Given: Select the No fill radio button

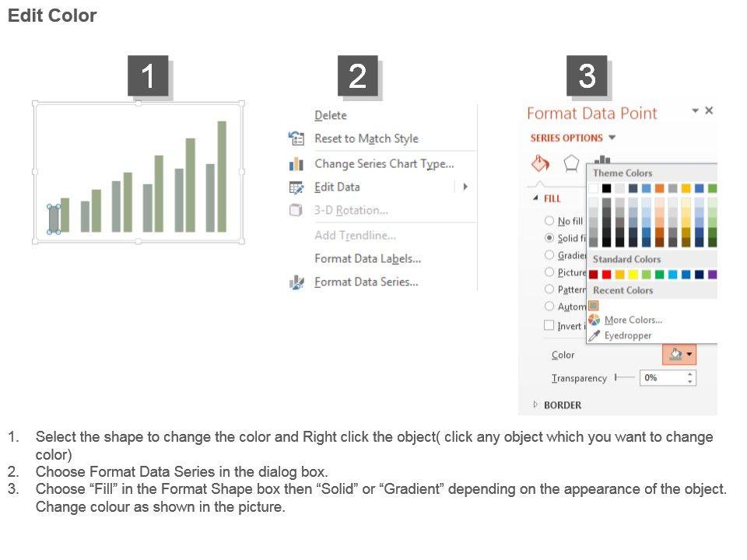Looking at the screenshot, I should [549, 221].
